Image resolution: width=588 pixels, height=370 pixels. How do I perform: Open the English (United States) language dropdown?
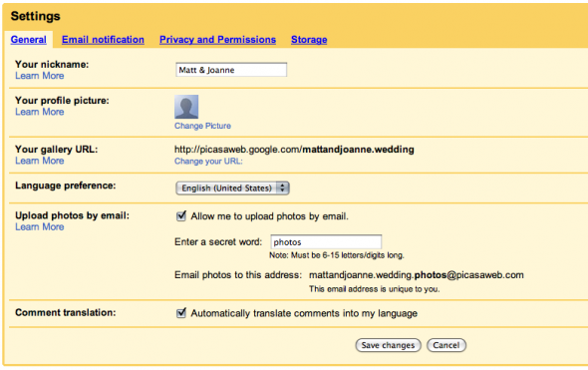point(232,188)
